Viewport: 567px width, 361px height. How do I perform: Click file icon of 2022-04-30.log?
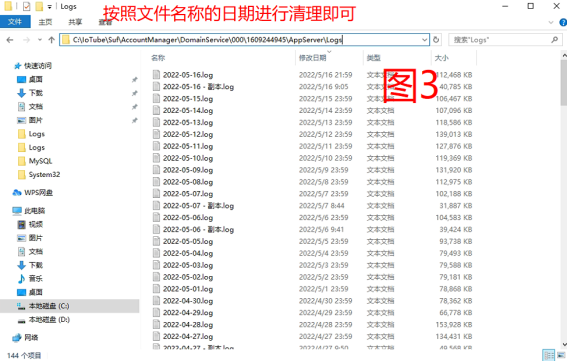point(156,301)
